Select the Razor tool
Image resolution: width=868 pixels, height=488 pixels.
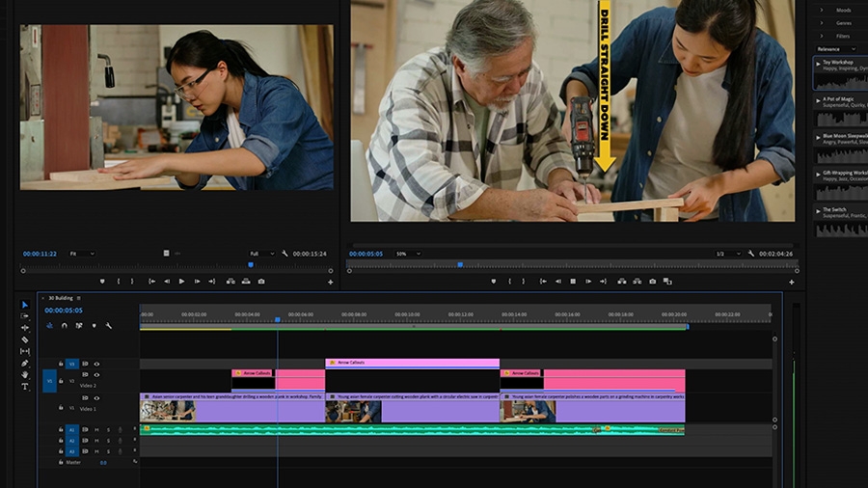coord(24,339)
